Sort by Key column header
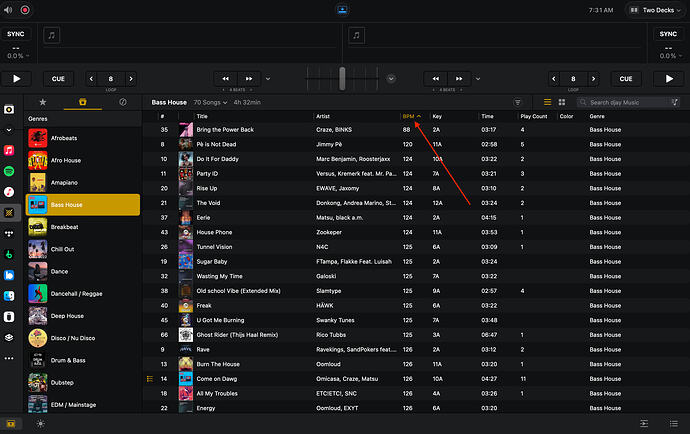 [x=437, y=116]
